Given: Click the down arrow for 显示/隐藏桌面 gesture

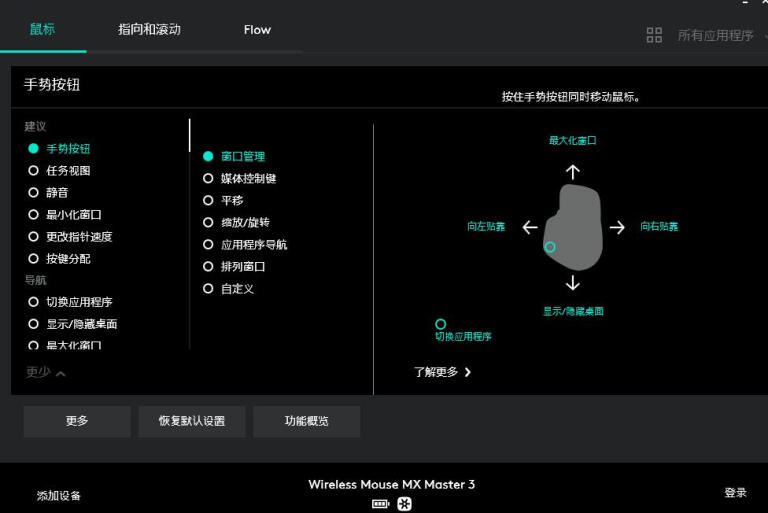Looking at the screenshot, I should click(x=572, y=283).
